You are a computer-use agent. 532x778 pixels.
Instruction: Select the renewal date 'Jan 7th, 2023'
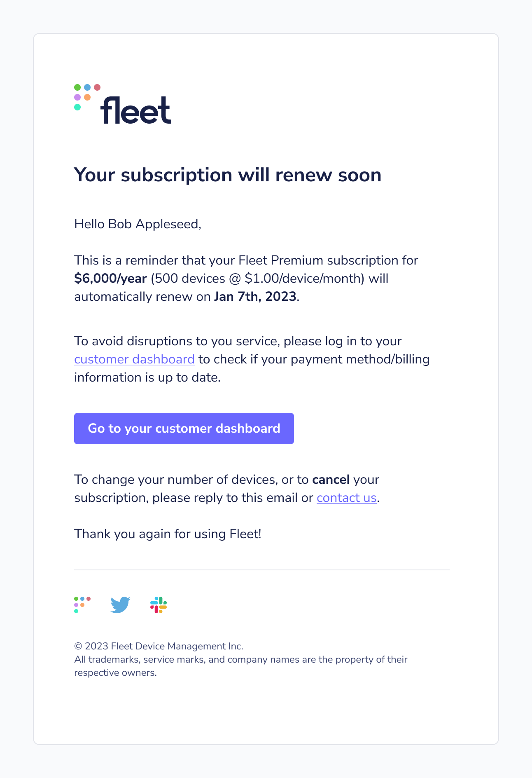(256, 296)
